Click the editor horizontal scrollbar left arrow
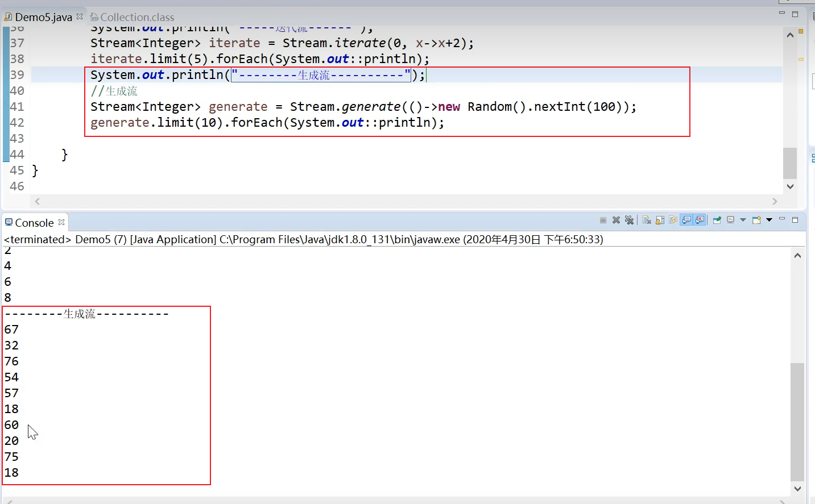 [38, 201]
